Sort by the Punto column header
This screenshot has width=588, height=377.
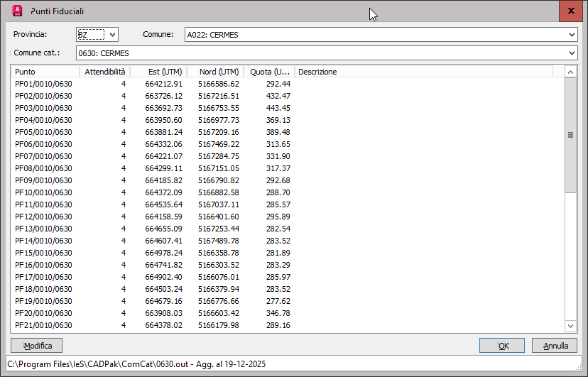click(x=45, y=72)
